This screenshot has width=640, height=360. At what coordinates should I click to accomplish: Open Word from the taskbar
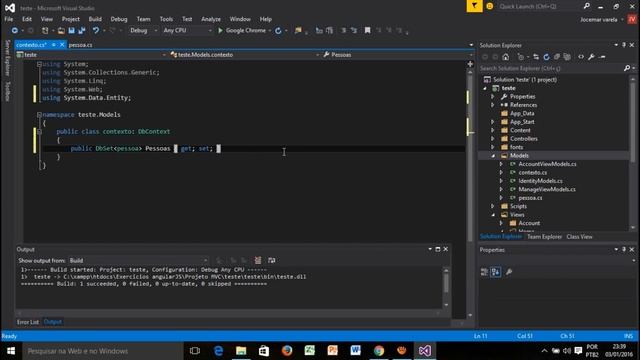[x=356, y=351]
